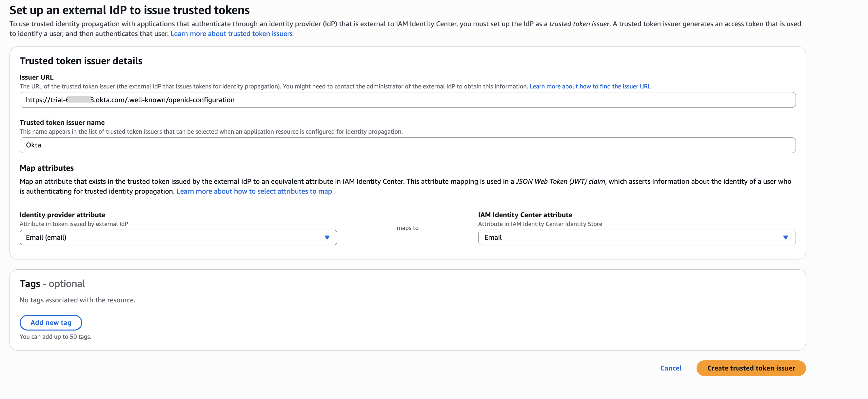Focus the issuer name field containing Okta
The width and height of the screenshot is (868, 399).
click(407, 145)
